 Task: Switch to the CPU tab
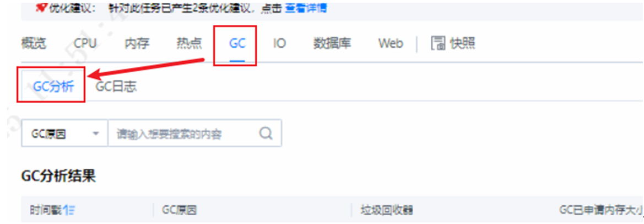click(85, 44)
